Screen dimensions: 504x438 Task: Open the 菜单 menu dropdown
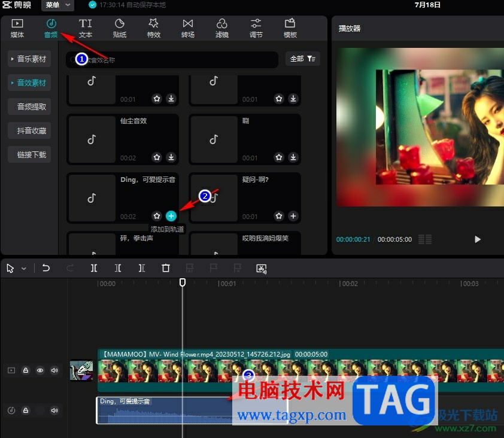(57, 5)
